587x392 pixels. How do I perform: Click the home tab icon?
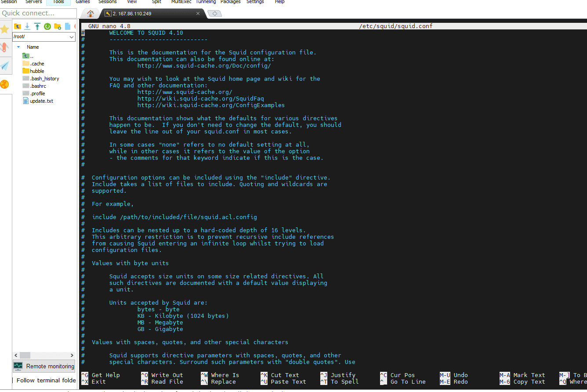click(x=91, y=14)
